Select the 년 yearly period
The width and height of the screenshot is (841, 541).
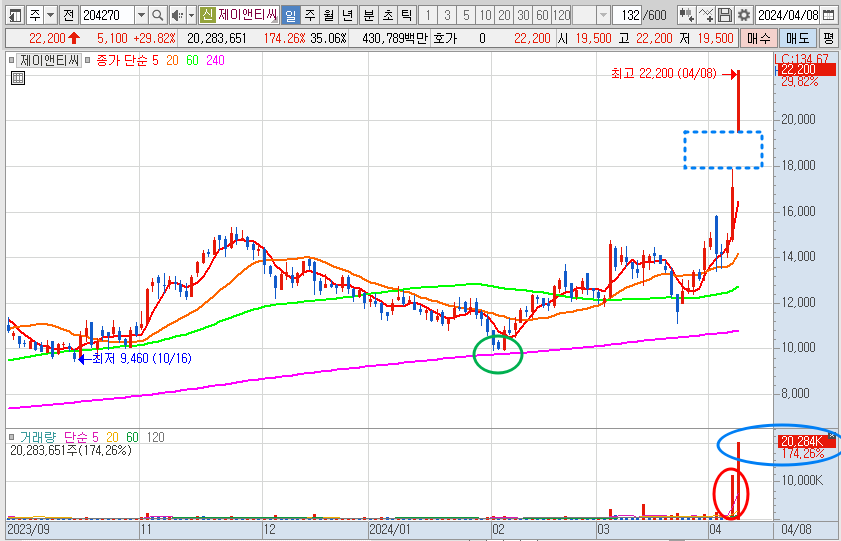[348, 15]
